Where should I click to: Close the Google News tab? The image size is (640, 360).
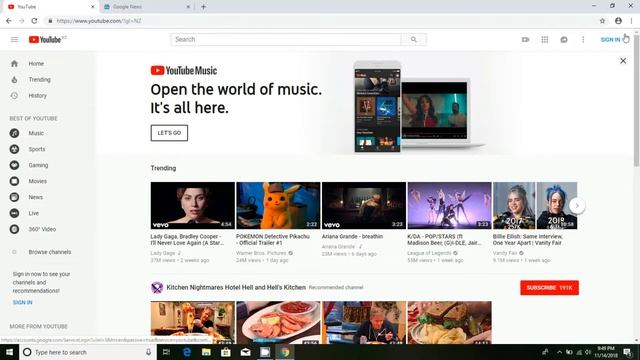pyautogui.click(x=188, y=7)
